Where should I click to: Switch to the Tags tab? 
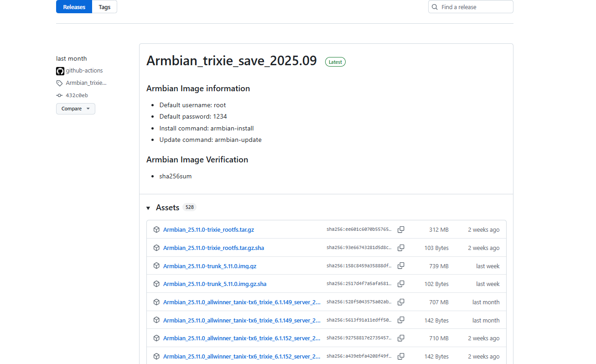[104, 7]
